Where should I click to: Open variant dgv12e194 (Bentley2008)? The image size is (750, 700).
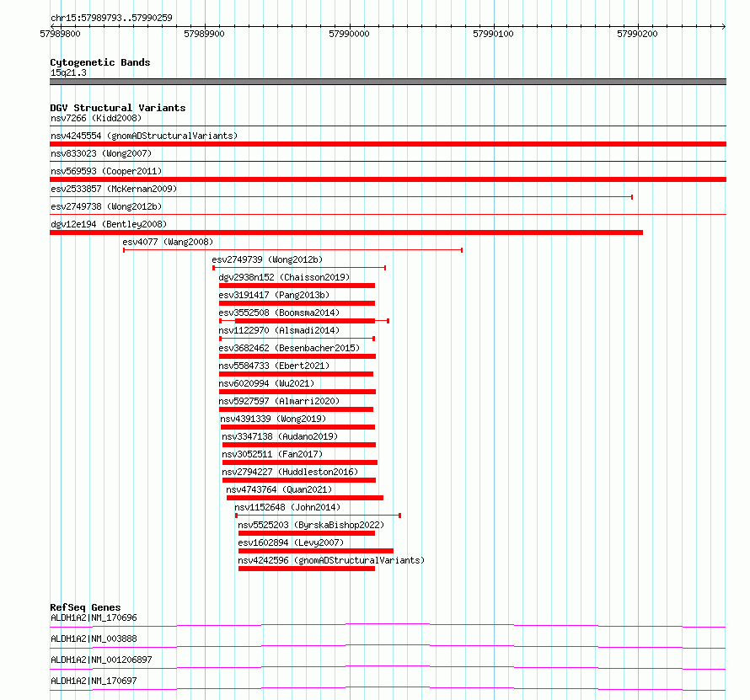point(109,224)
